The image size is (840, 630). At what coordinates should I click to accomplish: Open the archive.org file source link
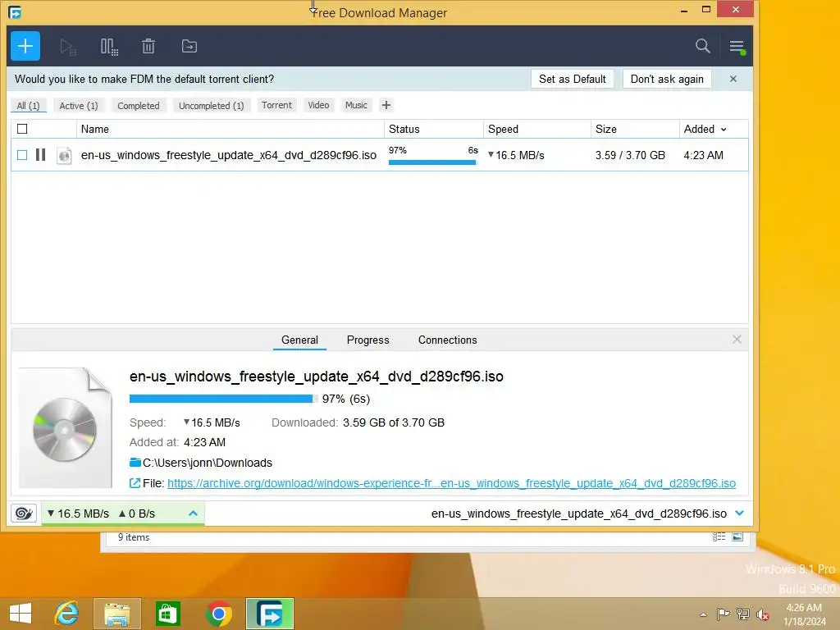pyautogui.click(x=452, y=483)
